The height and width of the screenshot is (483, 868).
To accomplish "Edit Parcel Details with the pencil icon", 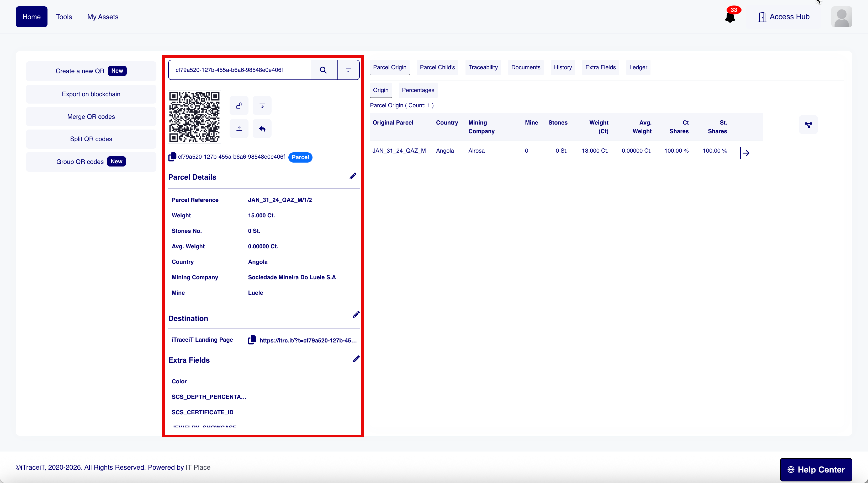I will [x=352, y=176].
